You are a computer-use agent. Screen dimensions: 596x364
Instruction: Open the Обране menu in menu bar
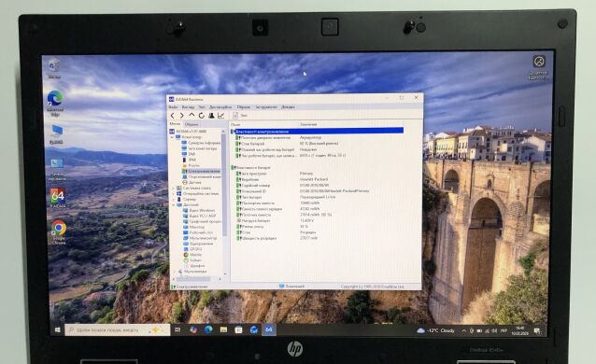[244, 107]
